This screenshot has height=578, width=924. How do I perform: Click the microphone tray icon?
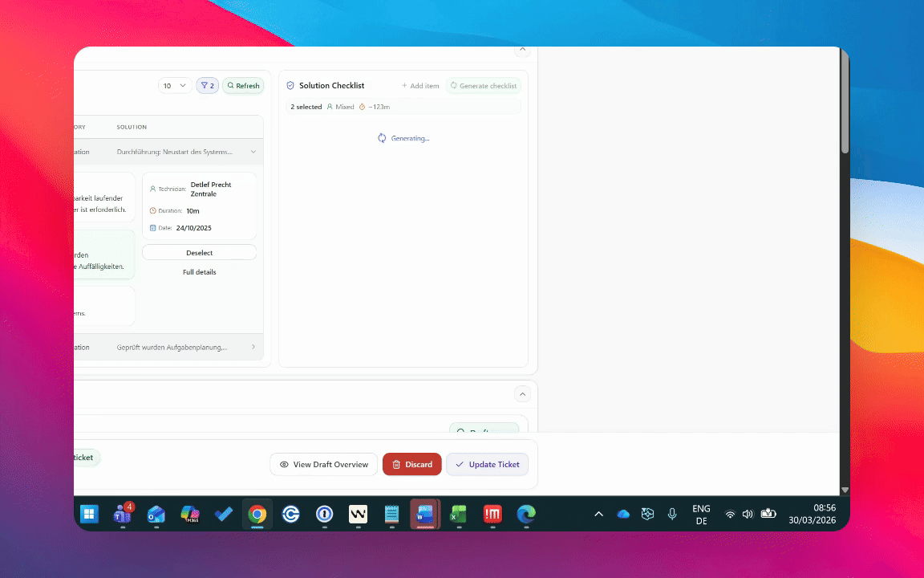coord(672,515)
